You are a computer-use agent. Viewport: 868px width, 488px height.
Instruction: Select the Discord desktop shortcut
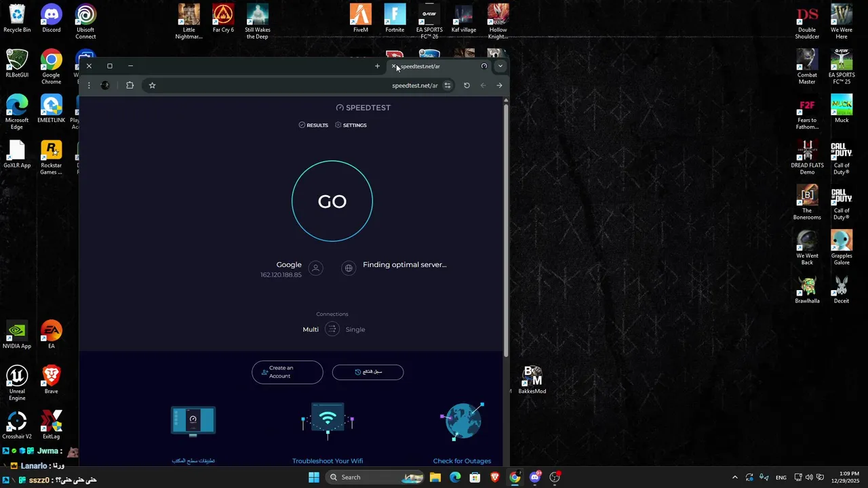pos(52,19)
